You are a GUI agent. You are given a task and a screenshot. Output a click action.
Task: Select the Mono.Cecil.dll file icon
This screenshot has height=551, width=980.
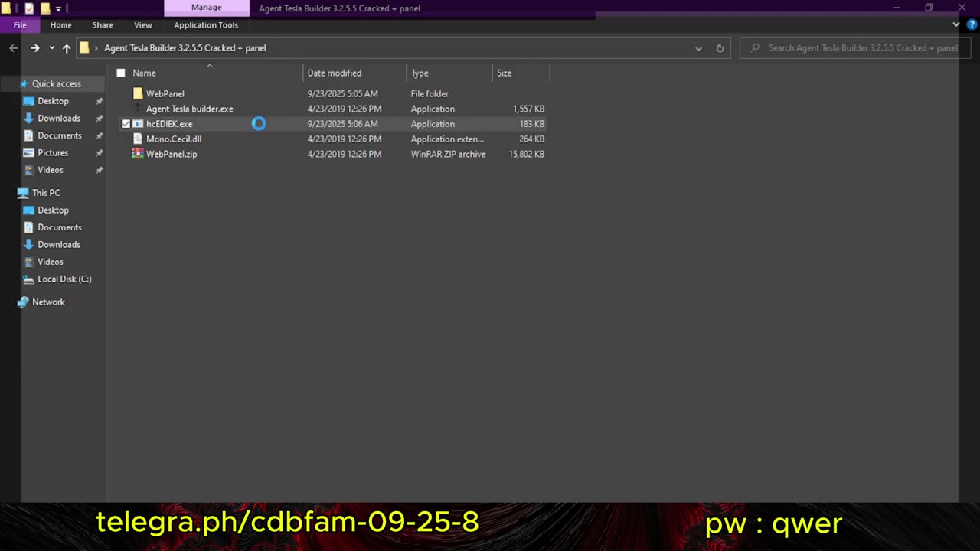[138, 139]
